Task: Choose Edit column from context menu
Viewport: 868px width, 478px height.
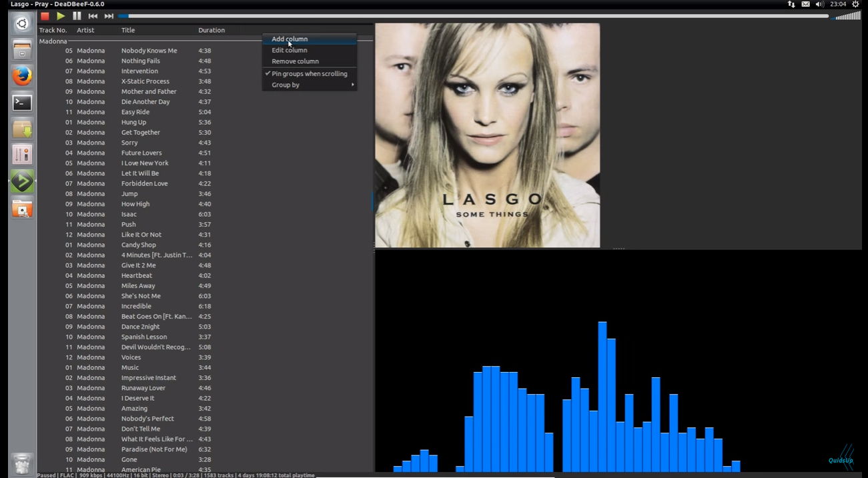Action: click(310, 50)
